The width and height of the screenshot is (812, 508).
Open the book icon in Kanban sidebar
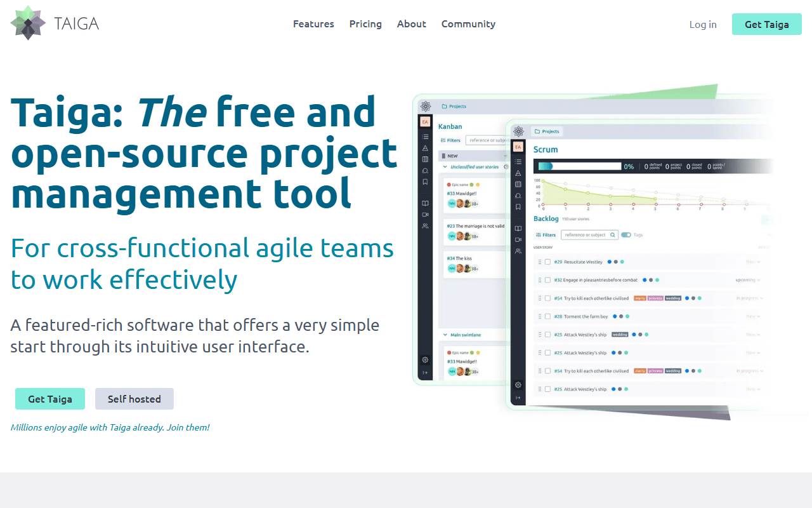pyautogui.click(x=425, y=203)
